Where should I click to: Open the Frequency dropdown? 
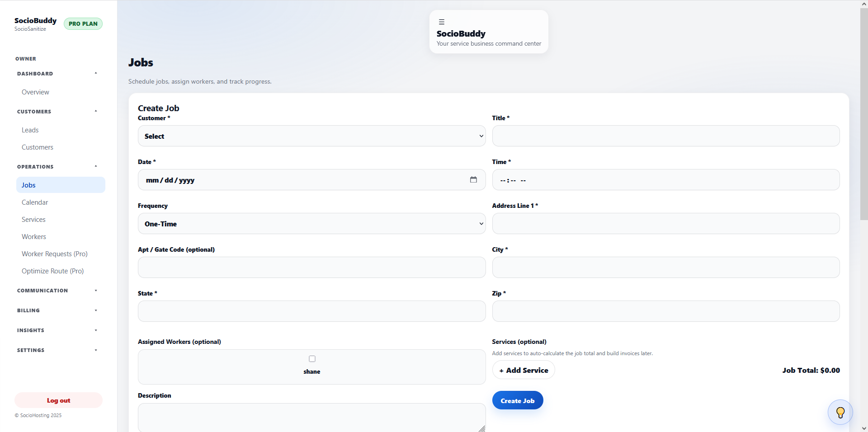pos(311,224)
